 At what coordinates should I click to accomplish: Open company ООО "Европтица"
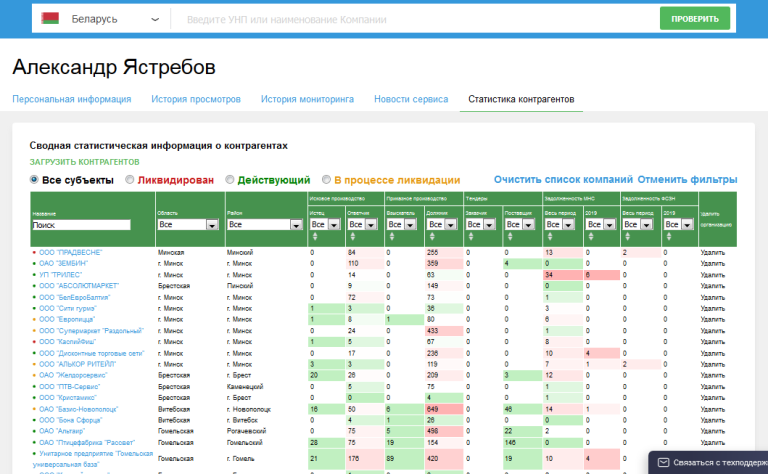point(67,319)
